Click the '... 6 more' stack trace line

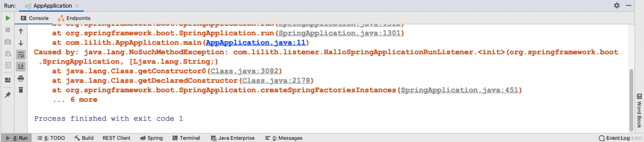click(x=75, y=99)
